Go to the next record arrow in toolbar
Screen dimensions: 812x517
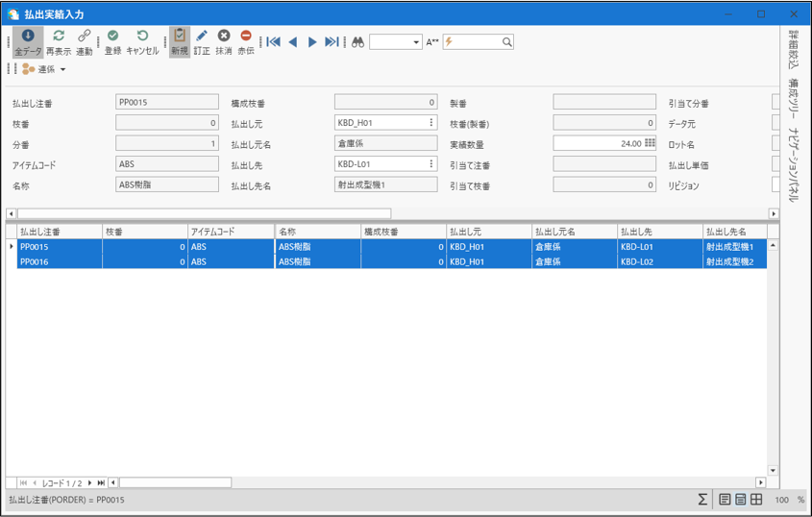[312, 42]
